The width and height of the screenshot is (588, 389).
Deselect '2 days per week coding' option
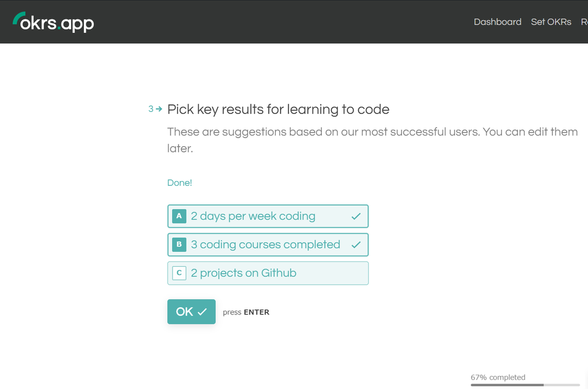[x=268, y=216]
